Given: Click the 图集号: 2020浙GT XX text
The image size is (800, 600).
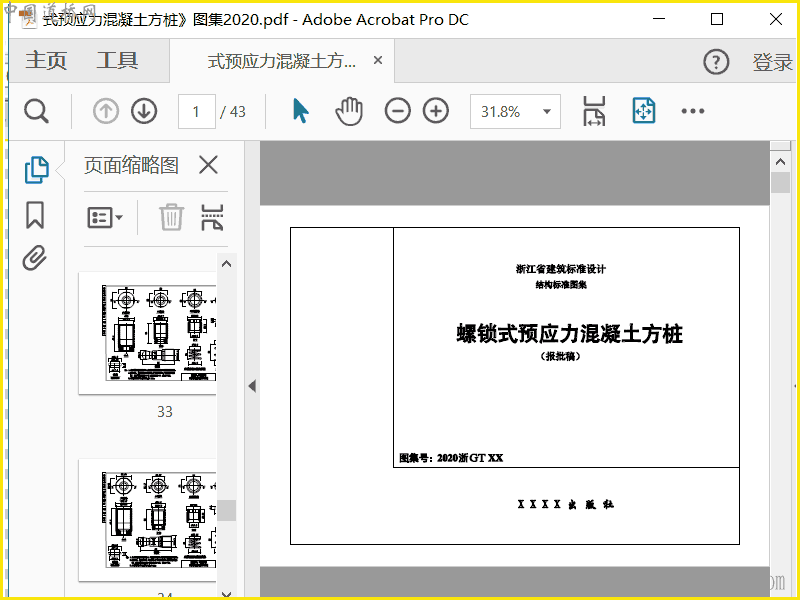Looking at the screenshot, I should 451,458.
